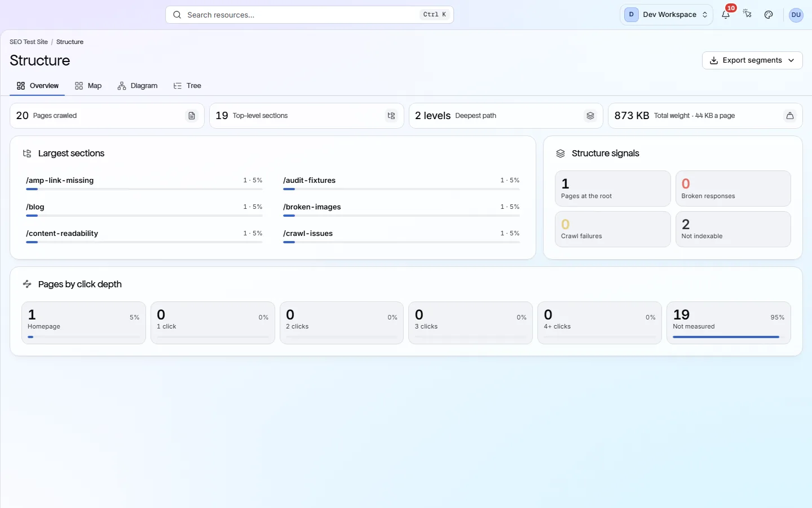Viewport: 812px width, 508px height.
Task: Select the Crawl failures card
Action: coord(613,229)
